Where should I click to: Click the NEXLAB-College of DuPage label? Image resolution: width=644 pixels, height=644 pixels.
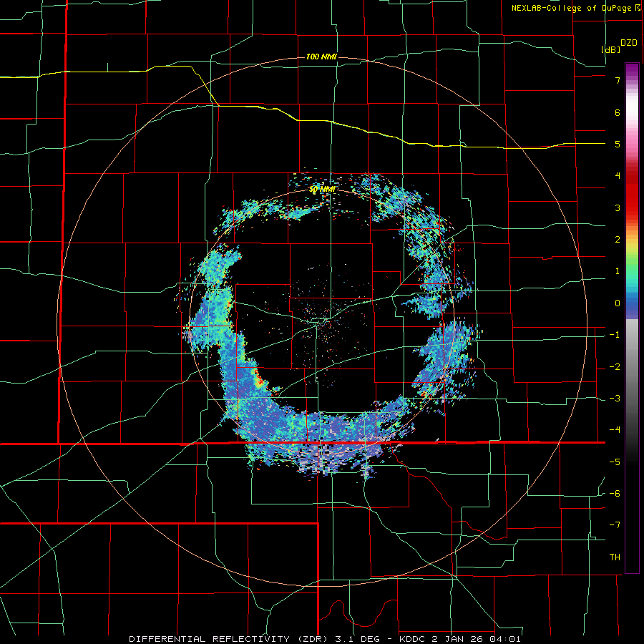572,8
